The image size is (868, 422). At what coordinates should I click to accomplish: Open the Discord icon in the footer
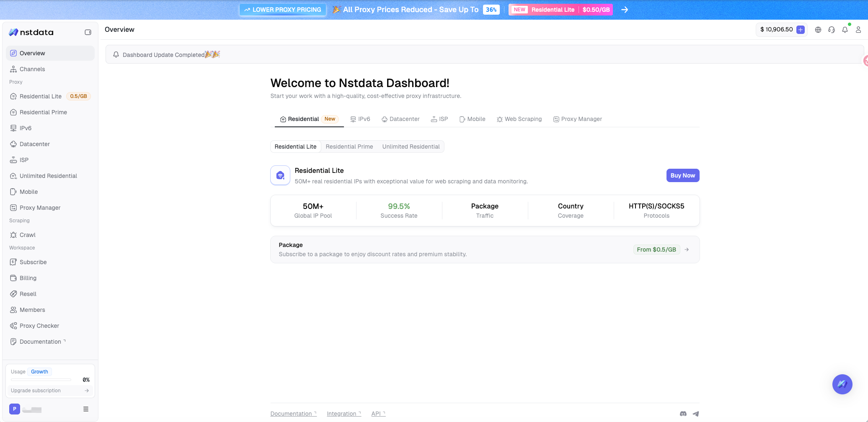point(683,414)
